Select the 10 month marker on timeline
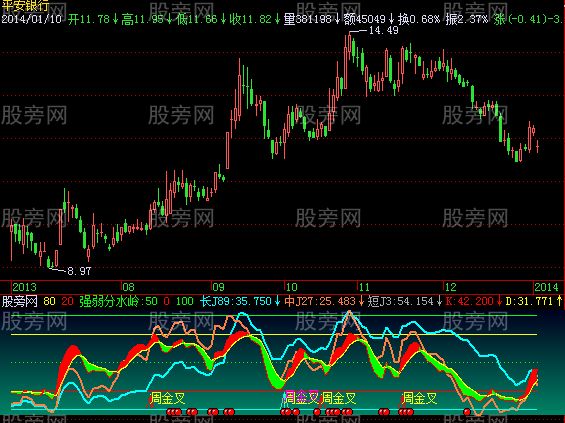 (x=291, y=287)
